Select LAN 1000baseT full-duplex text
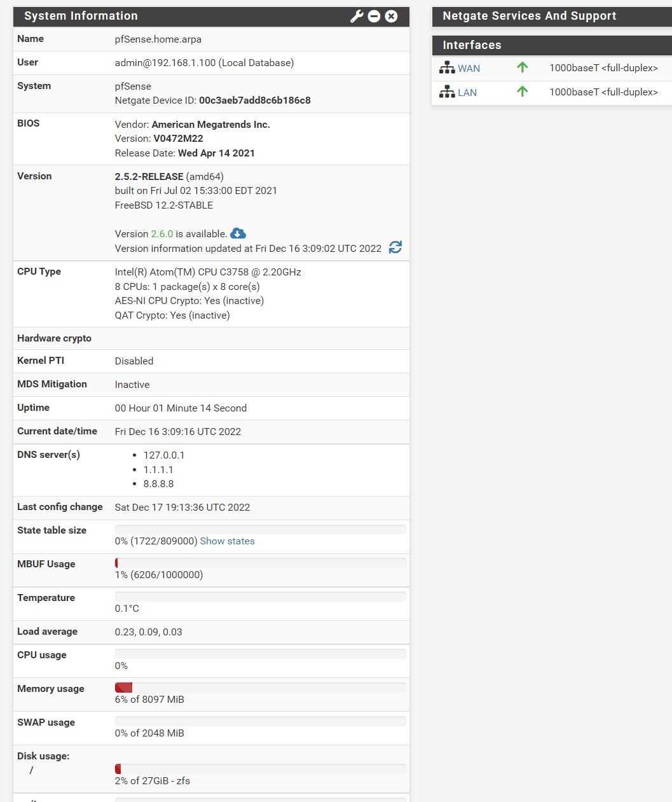Viewport: 672px width, 802px height. [603, 92]
